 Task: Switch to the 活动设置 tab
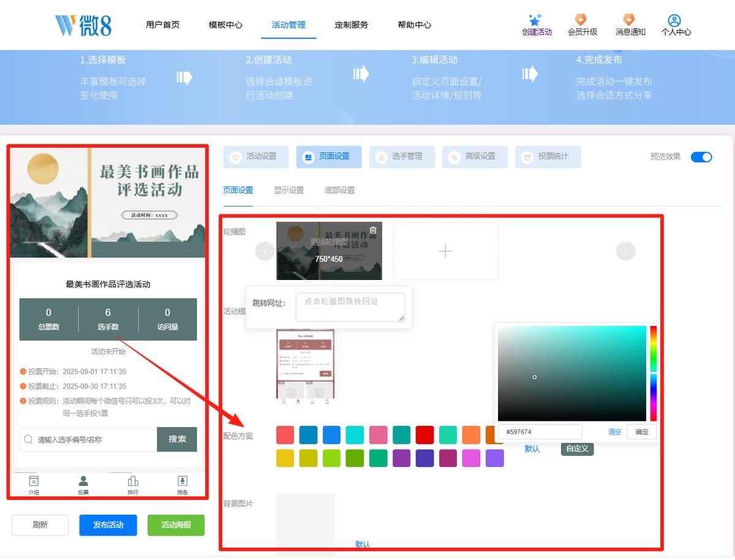(256, 157)
